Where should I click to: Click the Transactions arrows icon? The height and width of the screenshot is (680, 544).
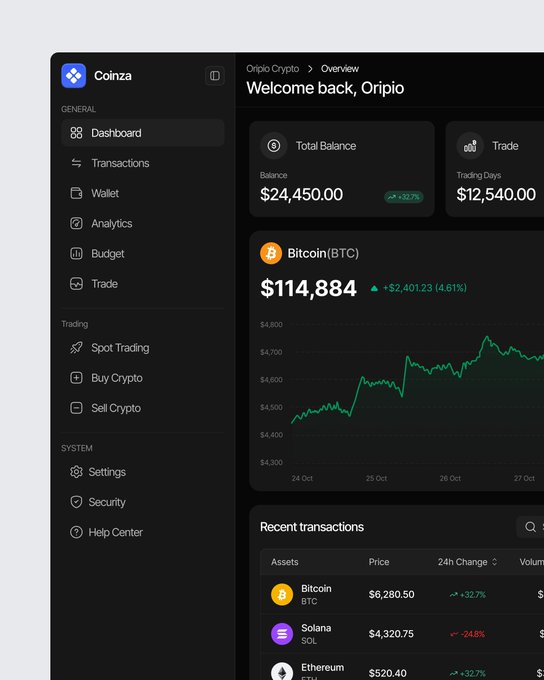[76, 163]
